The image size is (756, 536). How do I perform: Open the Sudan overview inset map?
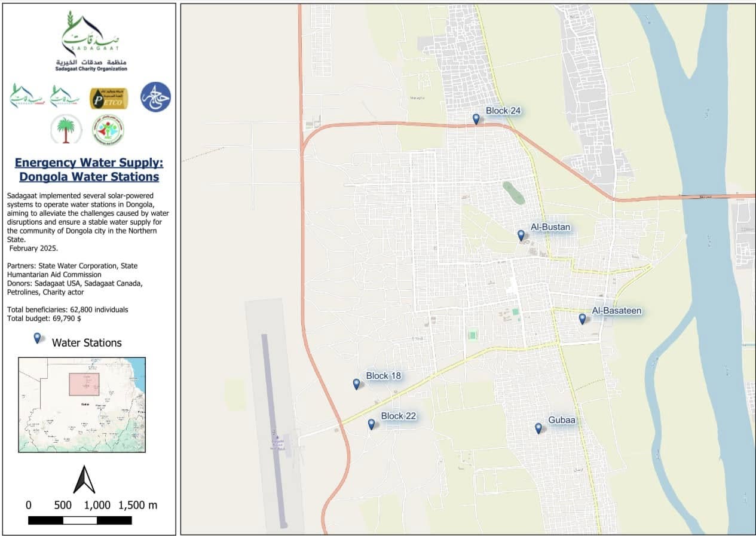point(82,405)
